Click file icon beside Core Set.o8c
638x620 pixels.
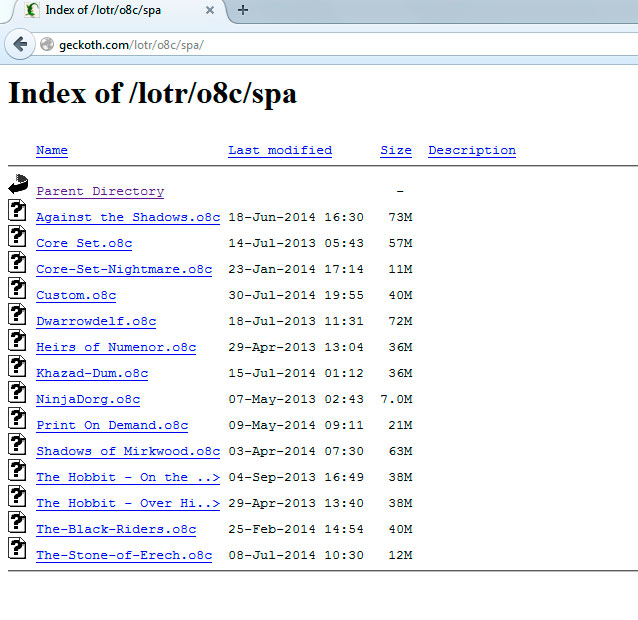[x=17, y=236]
